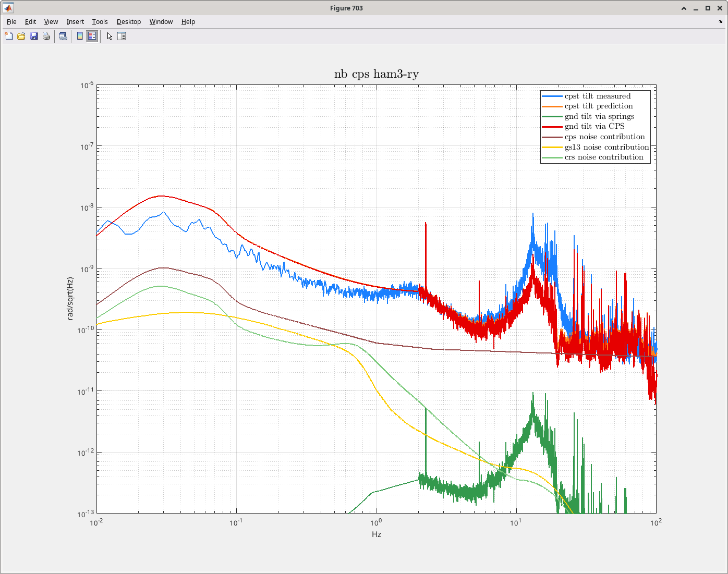Open the Help menu
Viewport: 728px width, 574px height.
(188, 21)
